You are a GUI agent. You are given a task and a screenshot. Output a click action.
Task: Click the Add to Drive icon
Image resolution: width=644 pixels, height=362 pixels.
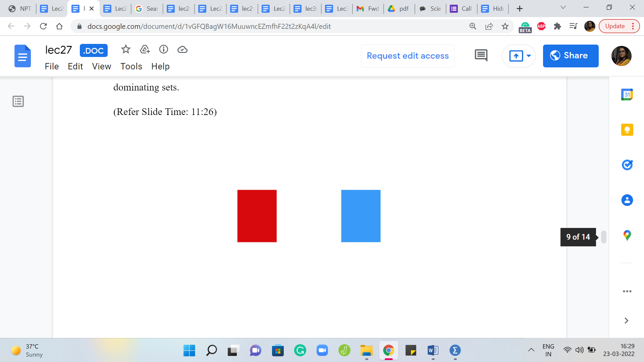pyautogui.click(x=145, y=50)
